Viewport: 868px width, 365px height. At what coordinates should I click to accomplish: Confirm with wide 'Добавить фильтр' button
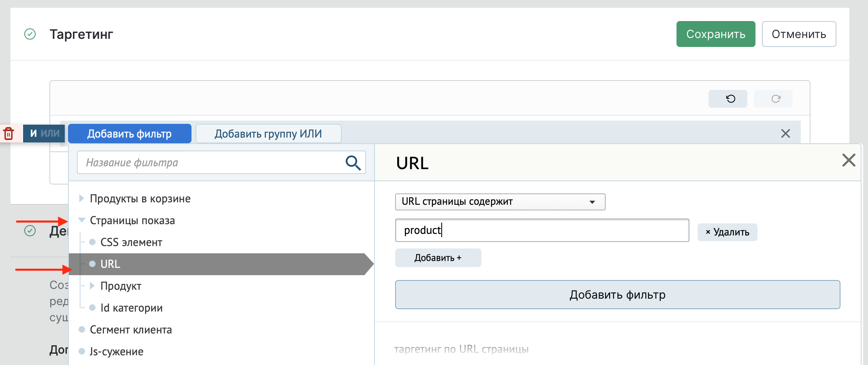pos(617,295)
